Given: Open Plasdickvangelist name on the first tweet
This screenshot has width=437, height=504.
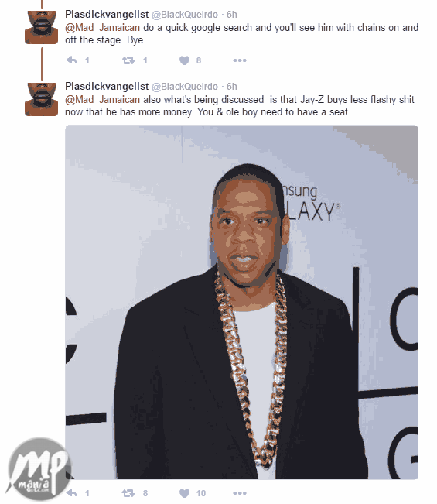Looking at the screenshot, I should pos(107,15).
